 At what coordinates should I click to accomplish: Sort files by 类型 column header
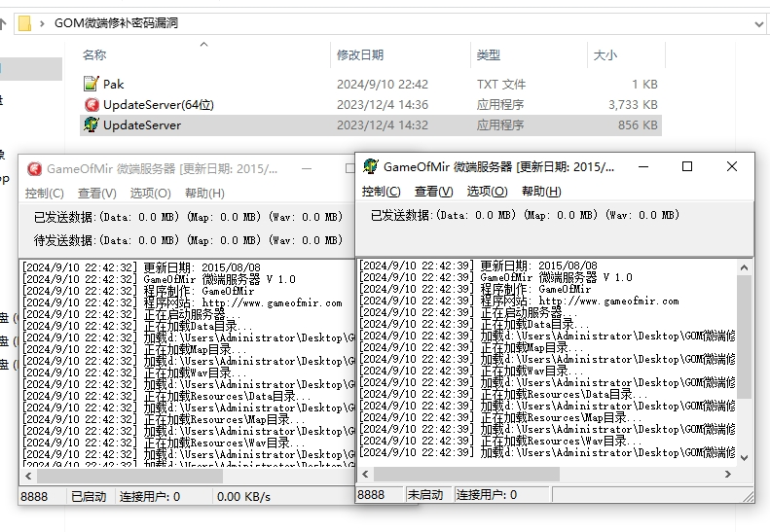[488, 55]
